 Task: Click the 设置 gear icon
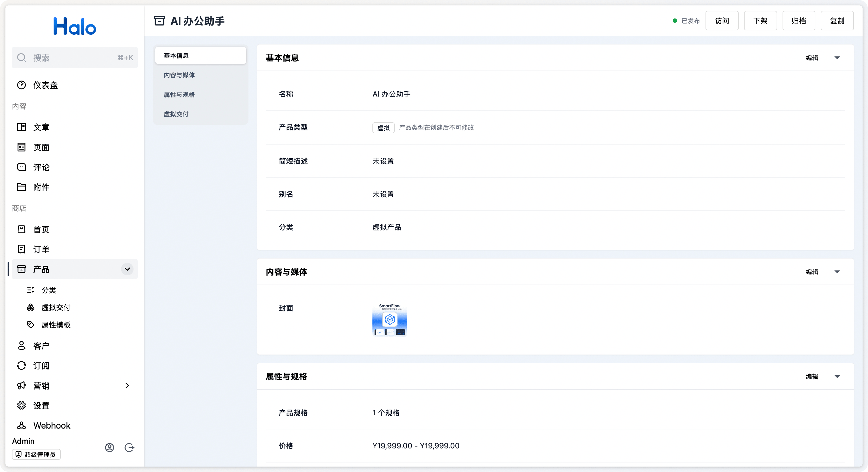click(x=22, y=406)
